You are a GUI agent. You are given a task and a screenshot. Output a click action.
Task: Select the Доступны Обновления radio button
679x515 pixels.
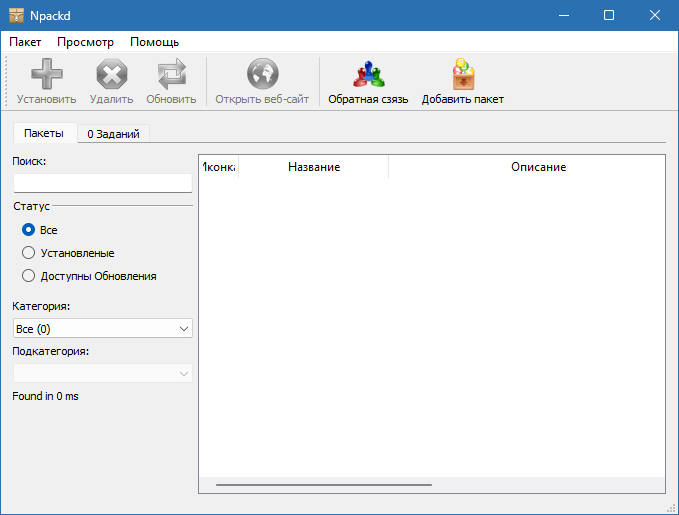29,276
